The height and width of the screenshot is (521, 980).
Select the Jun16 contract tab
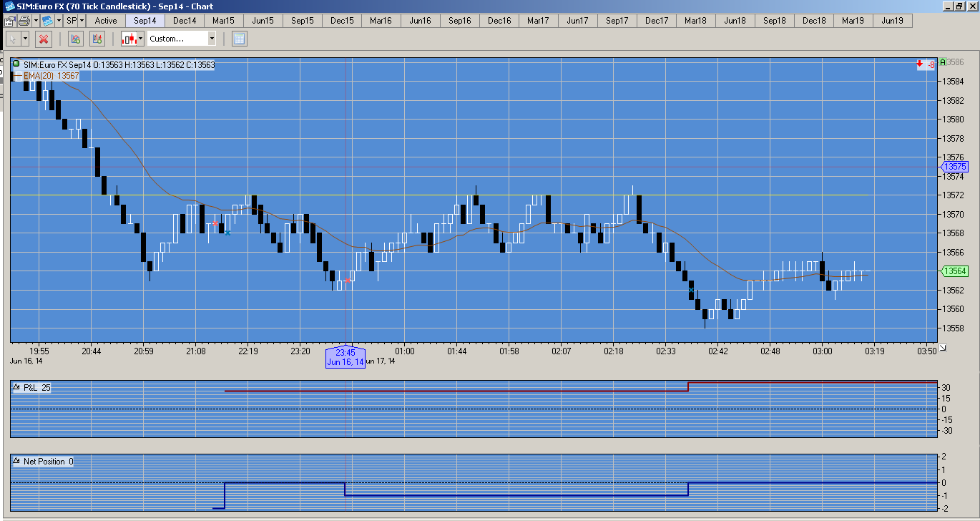421,21
